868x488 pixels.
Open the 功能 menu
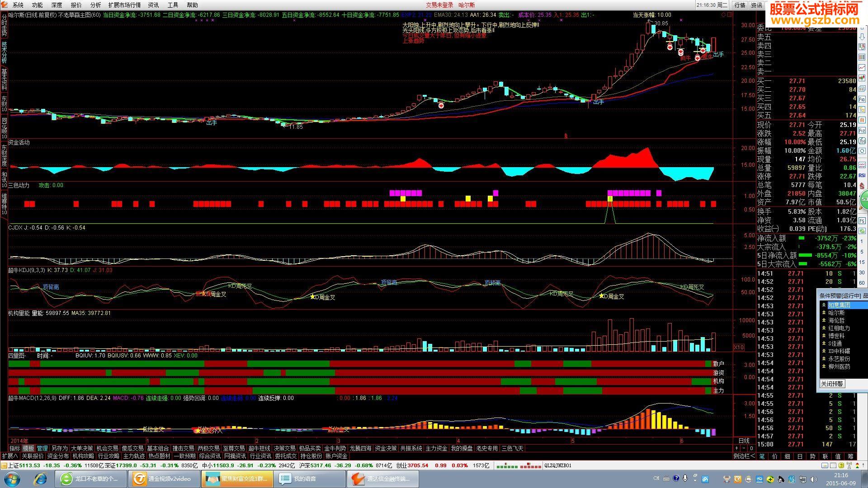(x=38, y=5)
